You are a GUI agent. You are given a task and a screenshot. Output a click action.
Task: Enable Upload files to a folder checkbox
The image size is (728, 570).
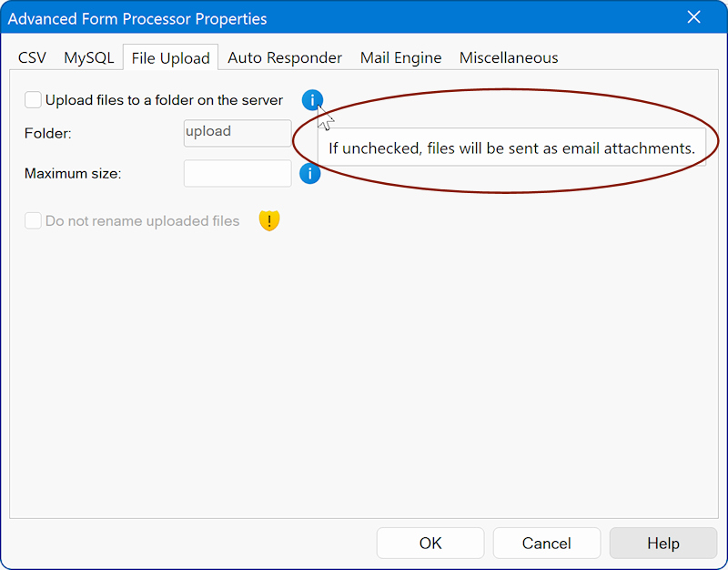(33, 100)
